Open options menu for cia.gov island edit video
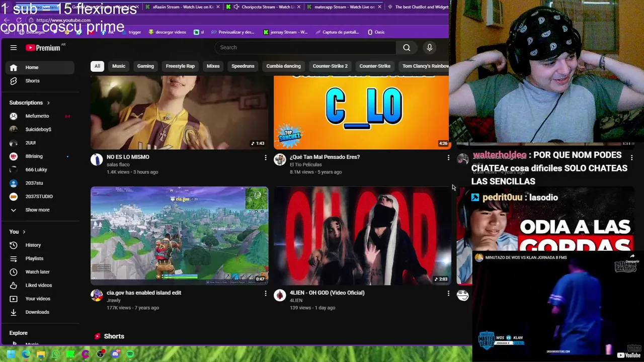The image size is (644, 362). (x=266, y=294)
